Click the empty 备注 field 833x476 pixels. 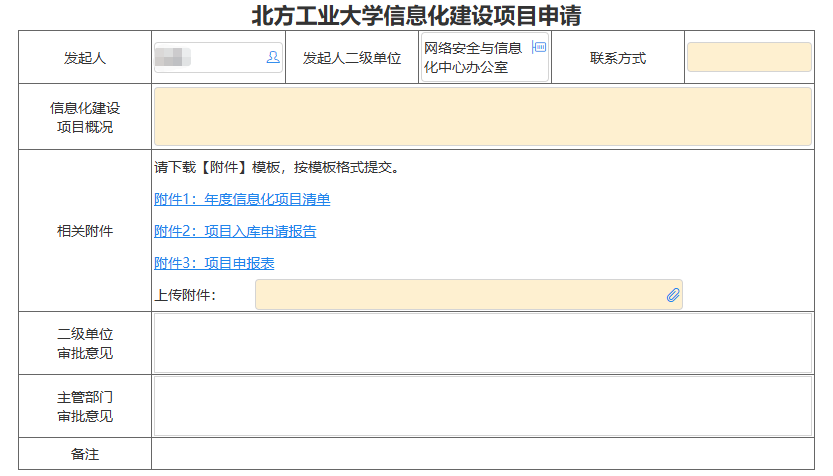[x=482, y=454]
